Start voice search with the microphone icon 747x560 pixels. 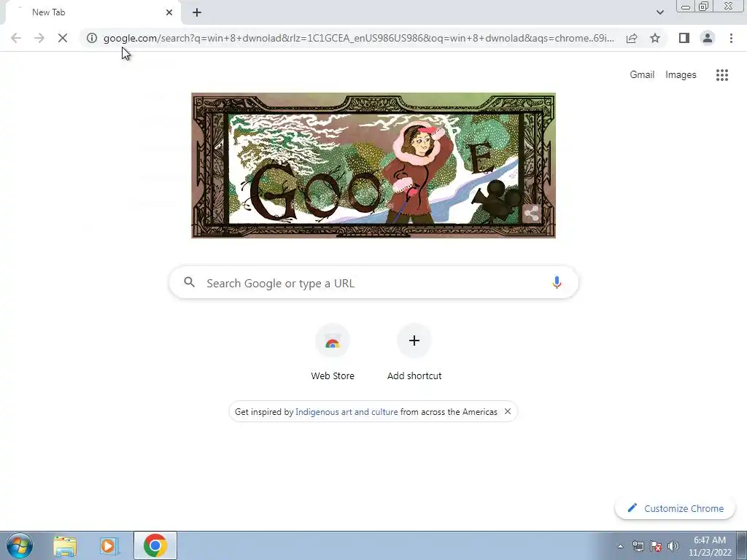tap(557, 282)
